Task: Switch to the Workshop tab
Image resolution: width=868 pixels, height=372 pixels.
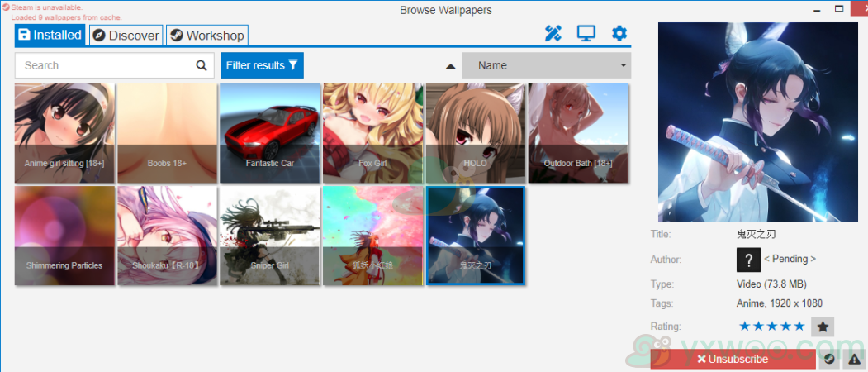Action: tap(207, 36)
